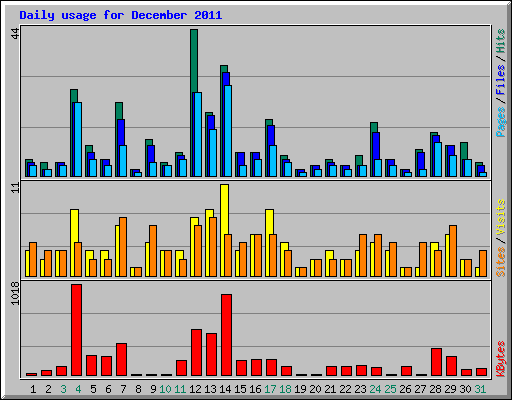Click day 25 on the x-axis

click(x=390, y=389)
